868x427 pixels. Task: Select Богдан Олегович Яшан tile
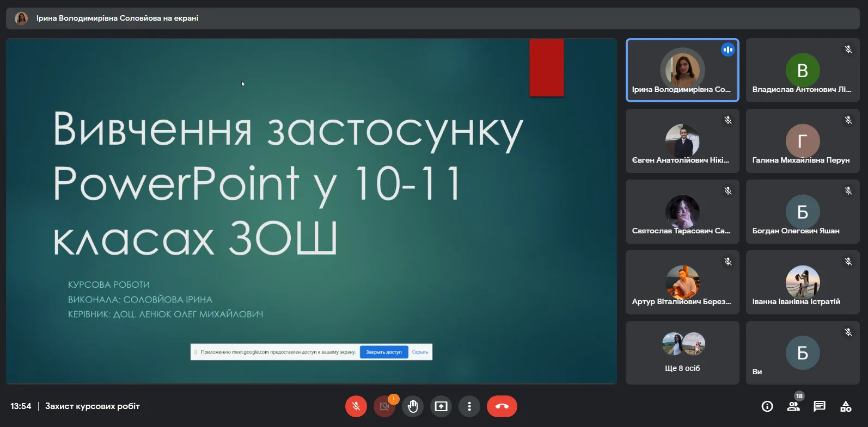coord(803,212)
